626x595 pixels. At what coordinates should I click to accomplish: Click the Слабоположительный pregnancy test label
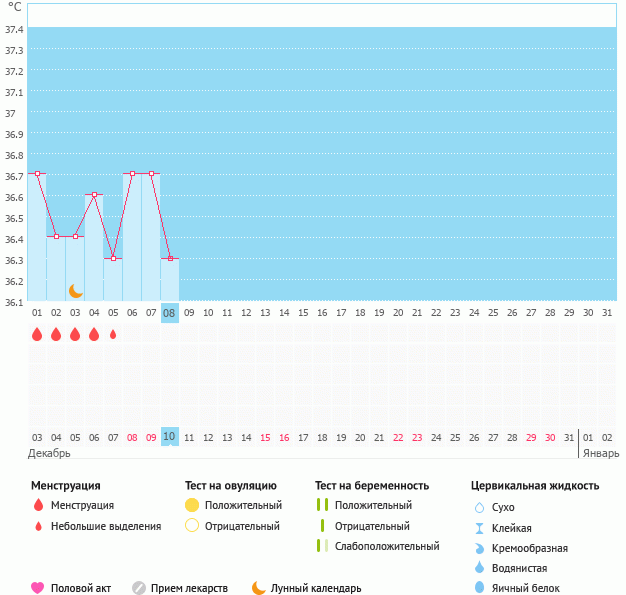[x=387, y=546]
